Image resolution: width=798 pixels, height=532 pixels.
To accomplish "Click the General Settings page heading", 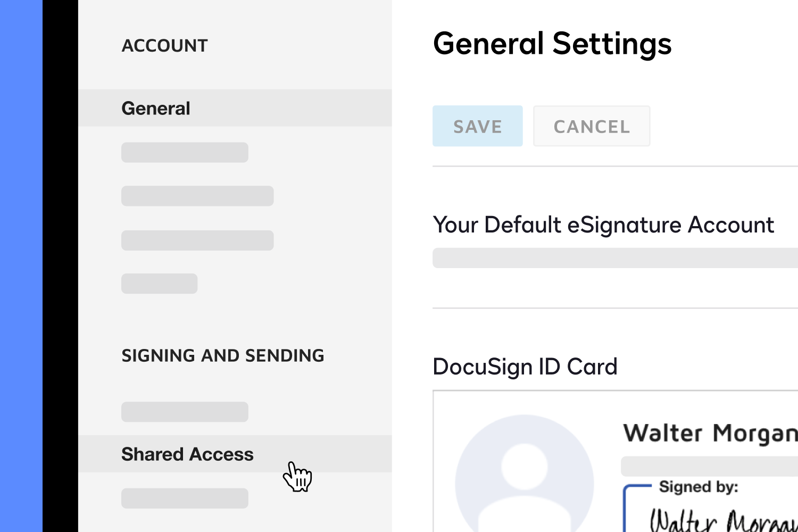I will (552, 44).
